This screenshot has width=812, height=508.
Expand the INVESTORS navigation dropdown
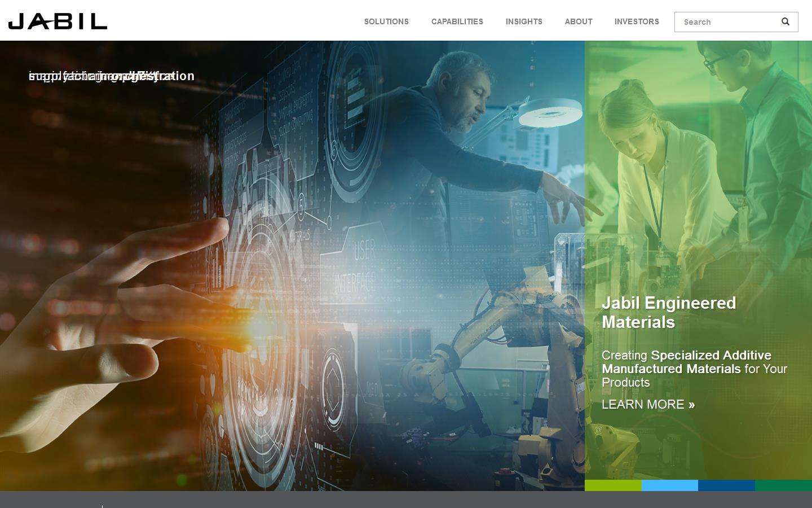point(637,21)
